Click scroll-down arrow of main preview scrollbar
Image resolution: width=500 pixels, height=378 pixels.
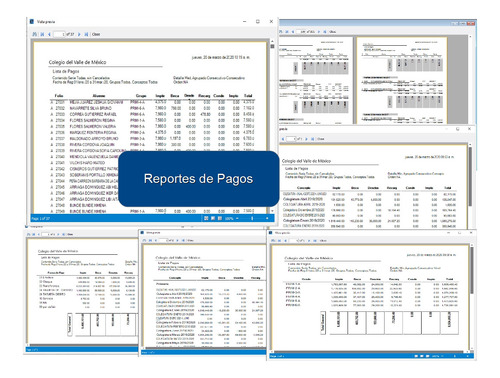[272, 211]
